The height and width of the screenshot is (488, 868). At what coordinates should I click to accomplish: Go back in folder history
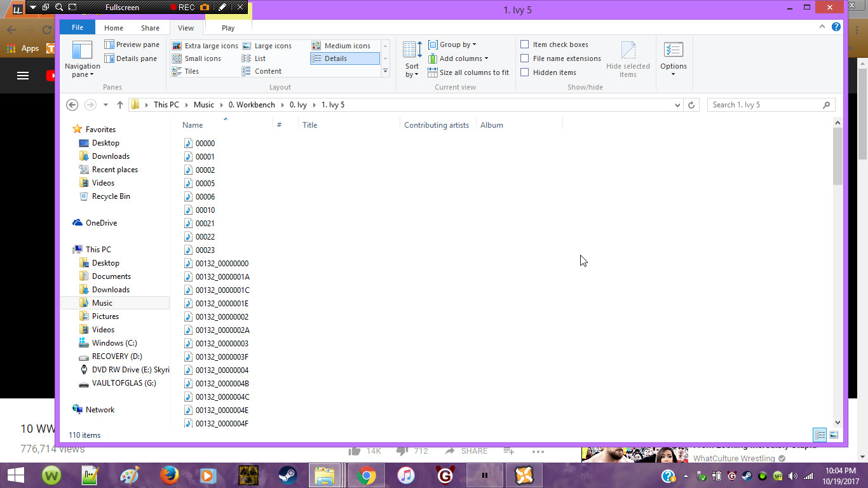pyautogui.click(x=72, y=105)
